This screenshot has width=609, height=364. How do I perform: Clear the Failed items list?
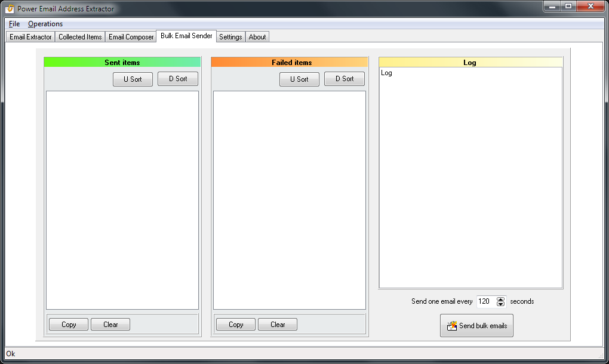pyautogui.click(x=278, y=325)
